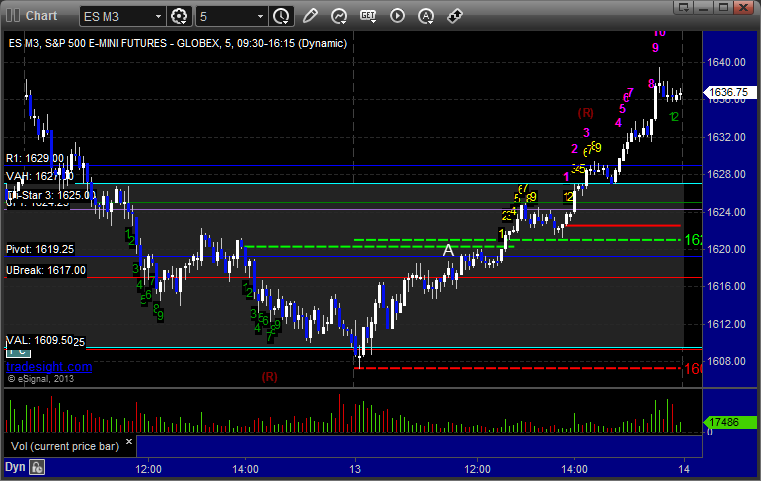Select the pencil drawing tools icon

pos(310,16)
